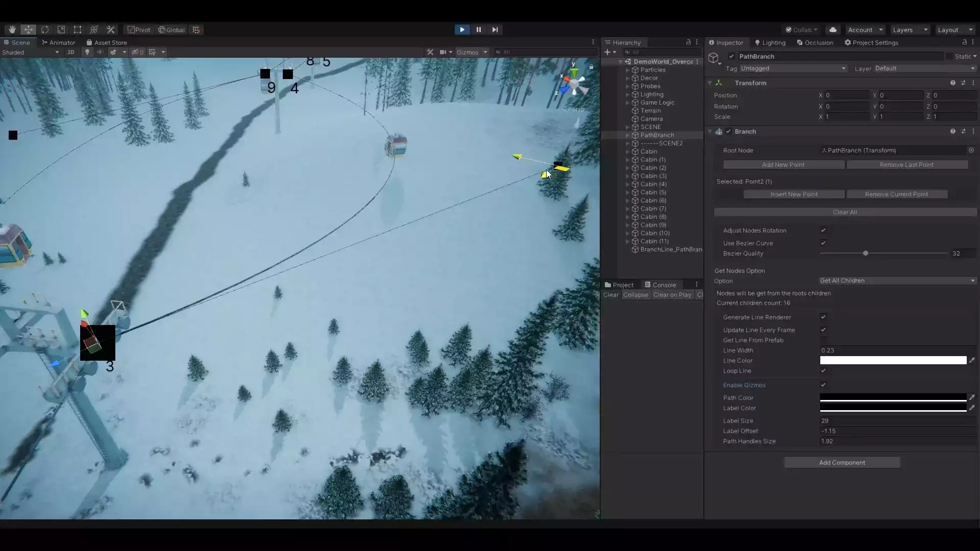Select the Rotate tool
This screenshot has height=551, width=980.
(45, 30)
